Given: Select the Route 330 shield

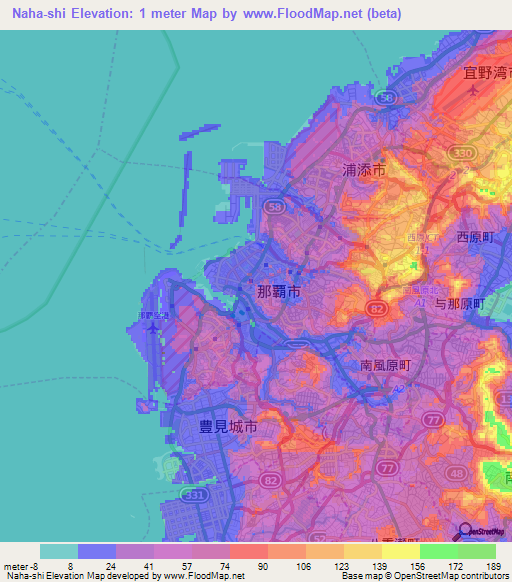Looking at the screenshot, I should click(x=462, y=153).
